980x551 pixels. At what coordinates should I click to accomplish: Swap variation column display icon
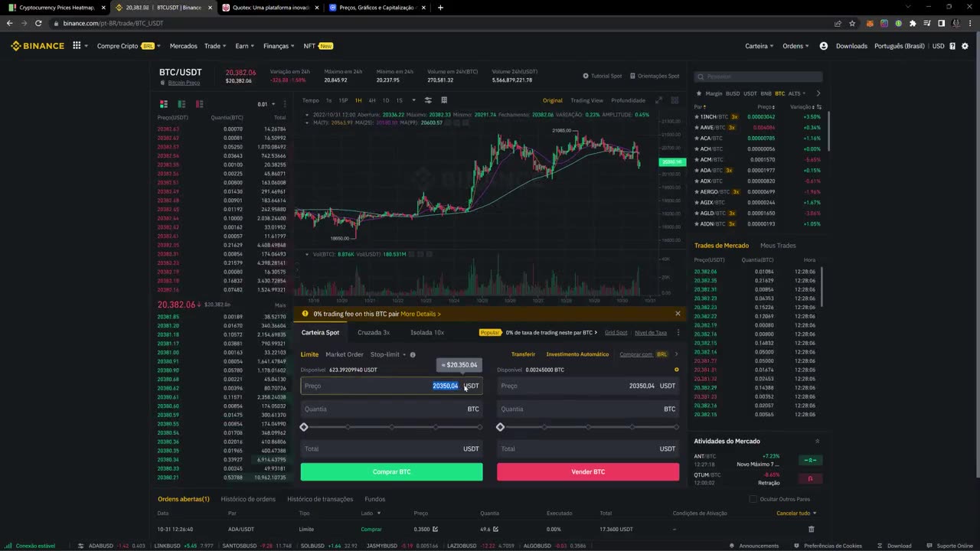(x=819, y=106)
